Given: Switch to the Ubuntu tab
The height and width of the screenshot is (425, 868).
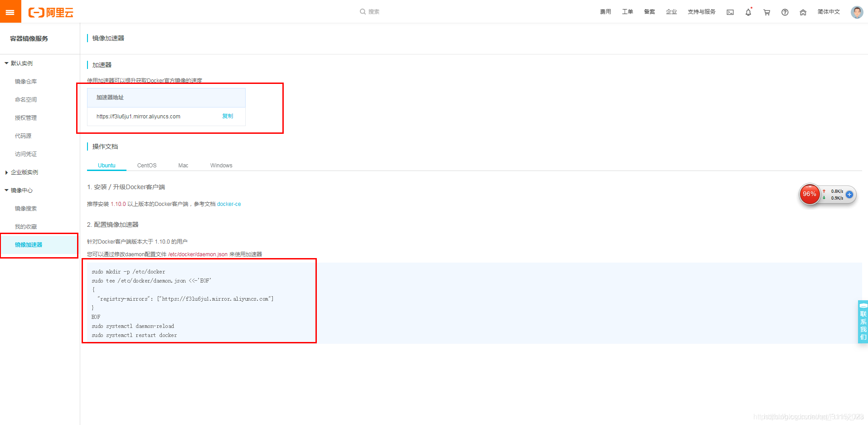Looking at the screenshot, I should 107,166.
